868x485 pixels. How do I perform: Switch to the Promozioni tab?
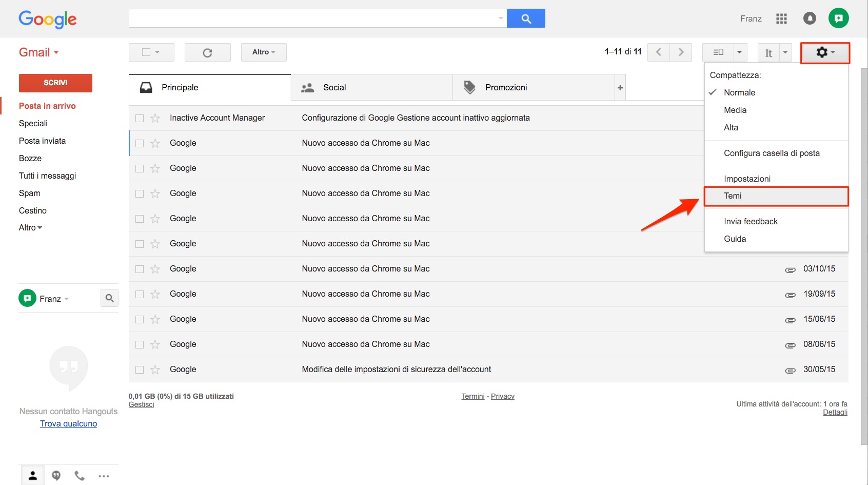[534, 88]
